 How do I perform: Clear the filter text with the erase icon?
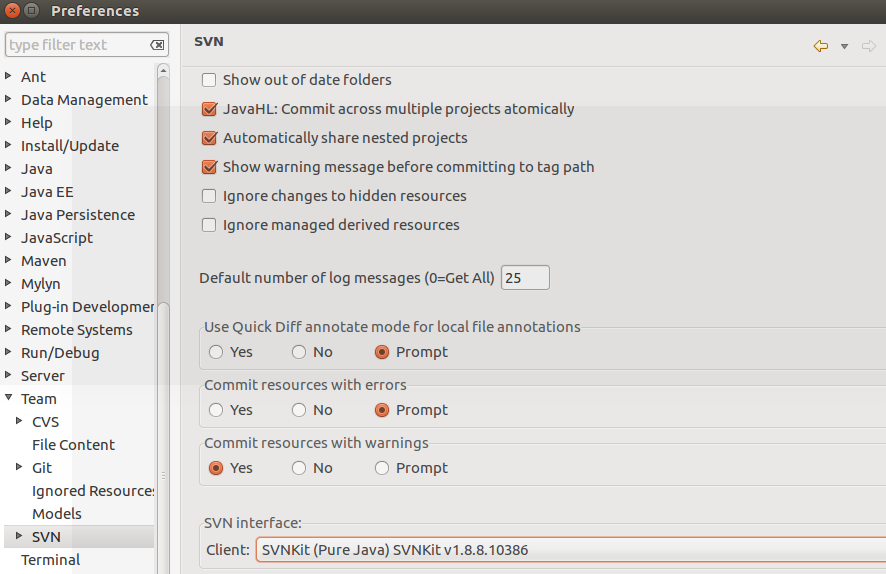pyautogui.click(x=157, y=45)
